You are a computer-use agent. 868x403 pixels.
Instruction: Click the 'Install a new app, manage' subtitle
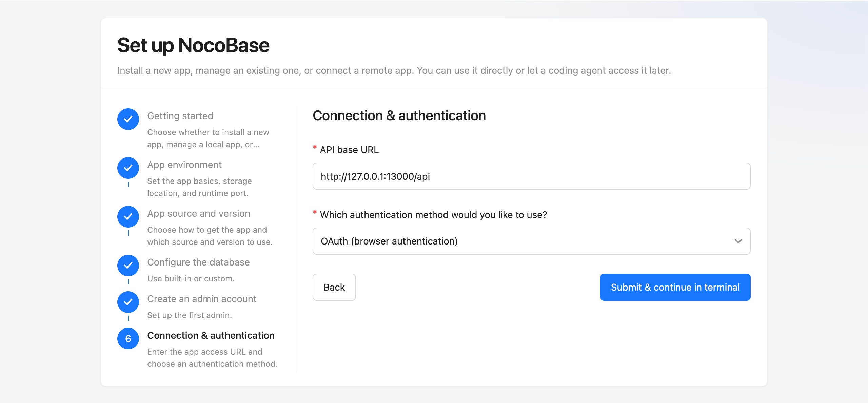(x=394, y=70)
